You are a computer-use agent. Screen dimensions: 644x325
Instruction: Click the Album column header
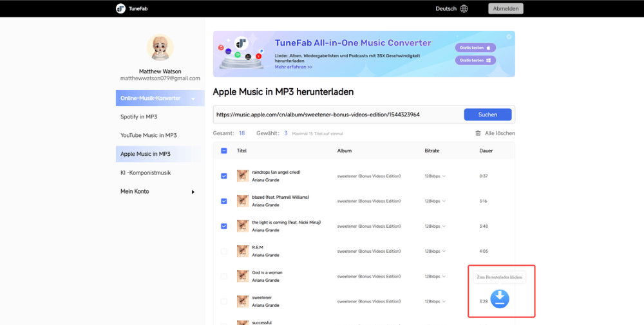click(344, 151)
